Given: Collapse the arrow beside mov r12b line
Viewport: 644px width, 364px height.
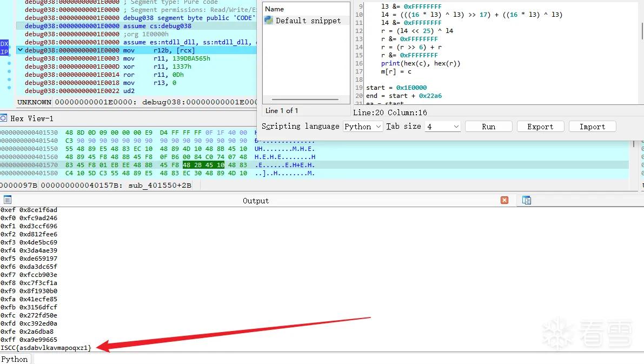Looking at the screenshot, I should pos(19,50).
